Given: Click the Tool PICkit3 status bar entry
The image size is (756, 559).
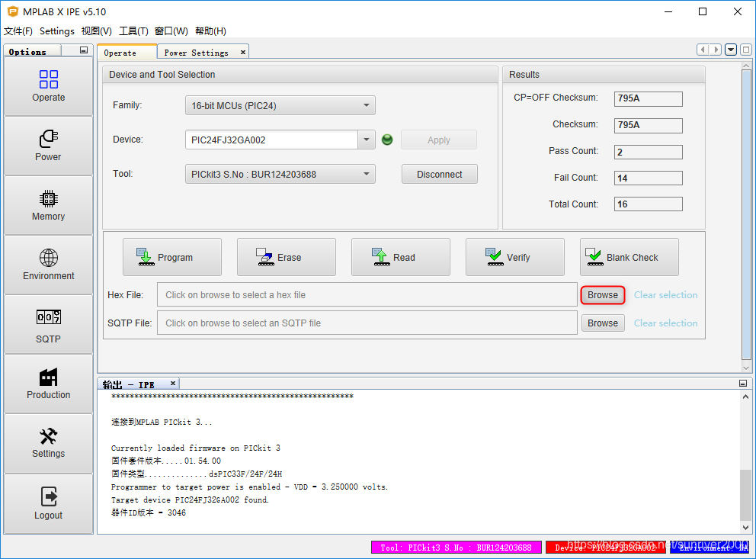Looking at the screenshot, I should 456,548.
